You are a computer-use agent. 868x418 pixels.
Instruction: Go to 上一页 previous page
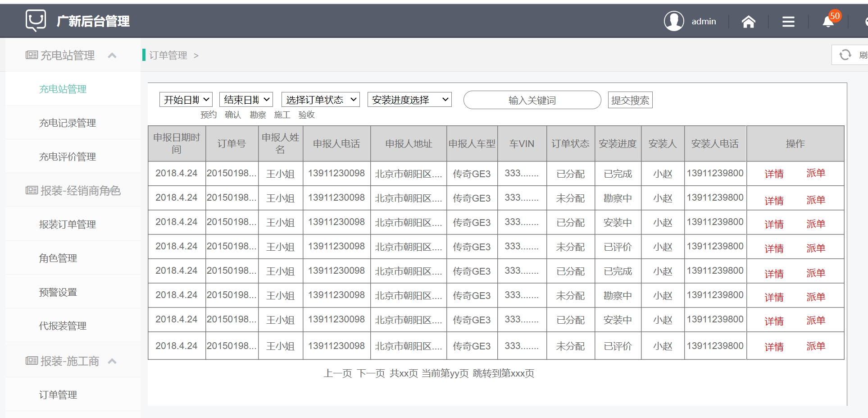[338, 373]
